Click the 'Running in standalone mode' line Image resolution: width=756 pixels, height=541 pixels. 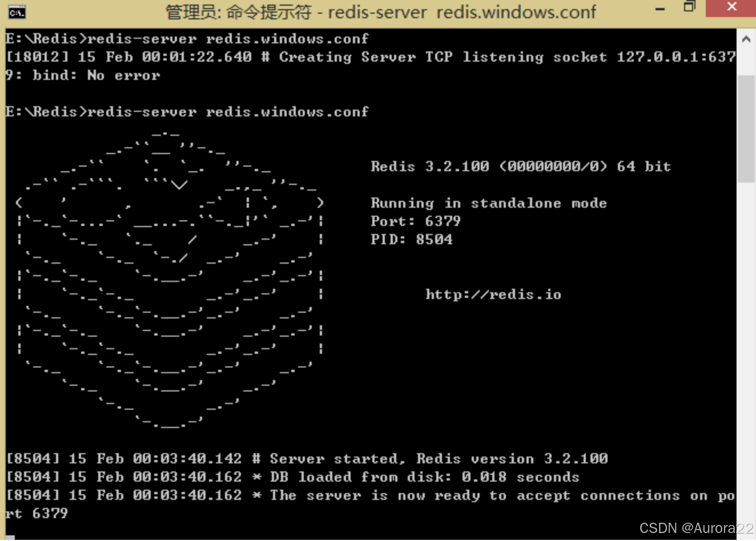point(489,203)
